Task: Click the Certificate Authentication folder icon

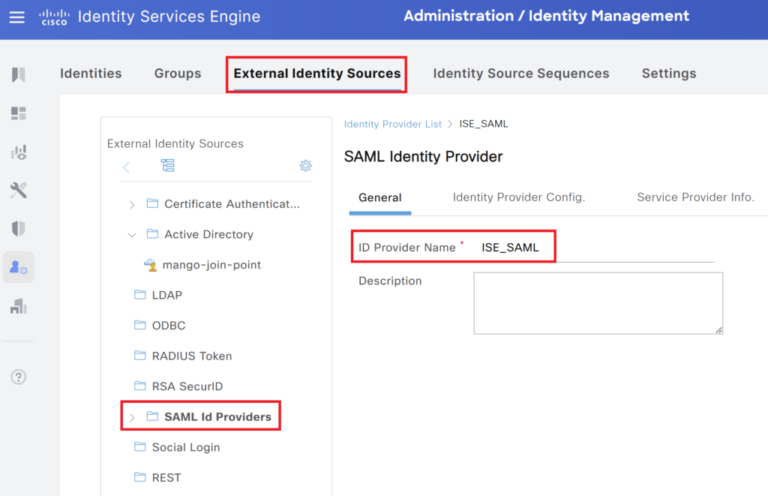Action: click(x=152, y=203)
